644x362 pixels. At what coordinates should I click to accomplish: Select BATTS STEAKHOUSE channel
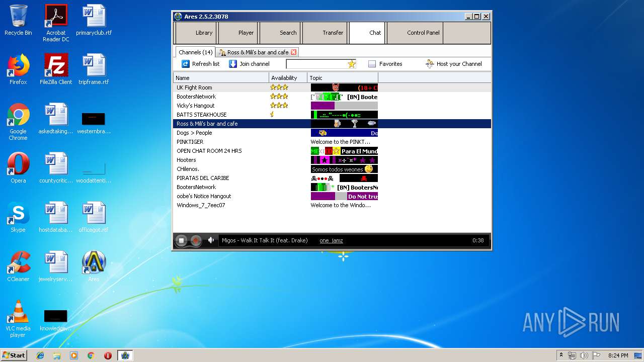332,115
